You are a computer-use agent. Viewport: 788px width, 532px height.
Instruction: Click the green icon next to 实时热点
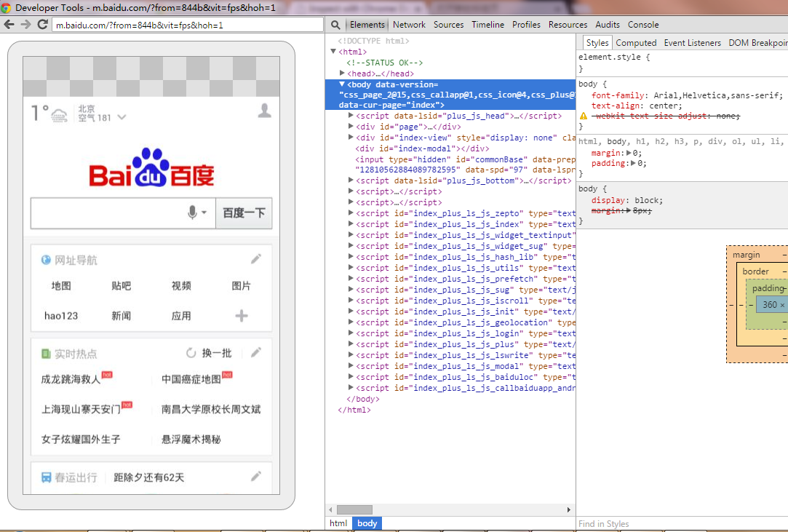(x=46, y=354)
